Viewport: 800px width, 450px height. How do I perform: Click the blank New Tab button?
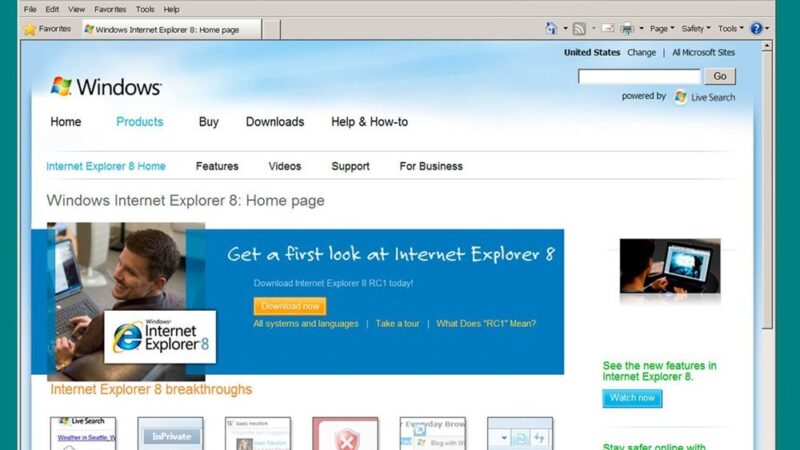271,30
